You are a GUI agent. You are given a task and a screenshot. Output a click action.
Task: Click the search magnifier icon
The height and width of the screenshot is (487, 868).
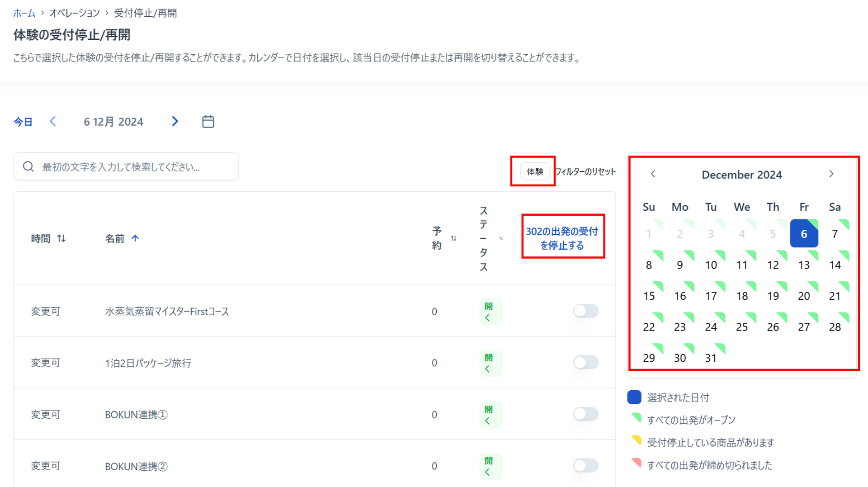(28, 167)
